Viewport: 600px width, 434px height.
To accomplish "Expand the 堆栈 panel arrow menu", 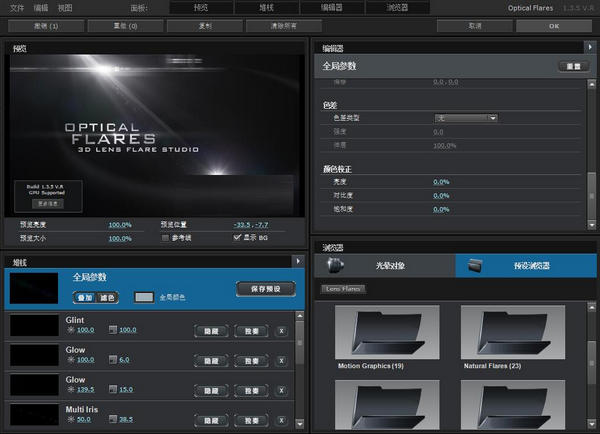I will click(x=299, y=261).
